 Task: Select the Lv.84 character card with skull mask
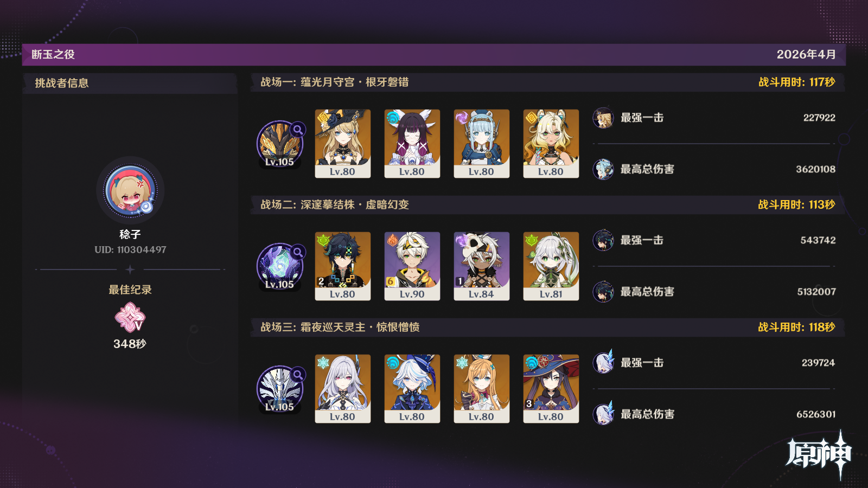[482, 266]
